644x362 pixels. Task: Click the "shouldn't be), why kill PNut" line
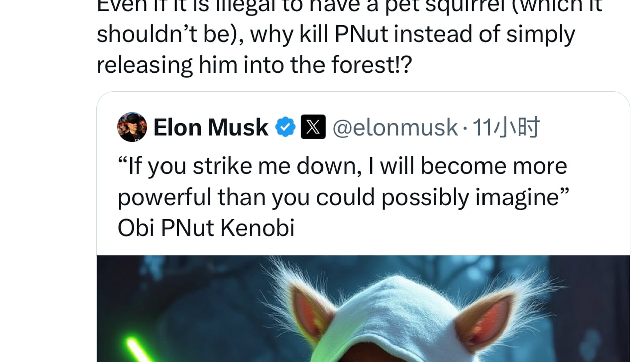point(335,34)
